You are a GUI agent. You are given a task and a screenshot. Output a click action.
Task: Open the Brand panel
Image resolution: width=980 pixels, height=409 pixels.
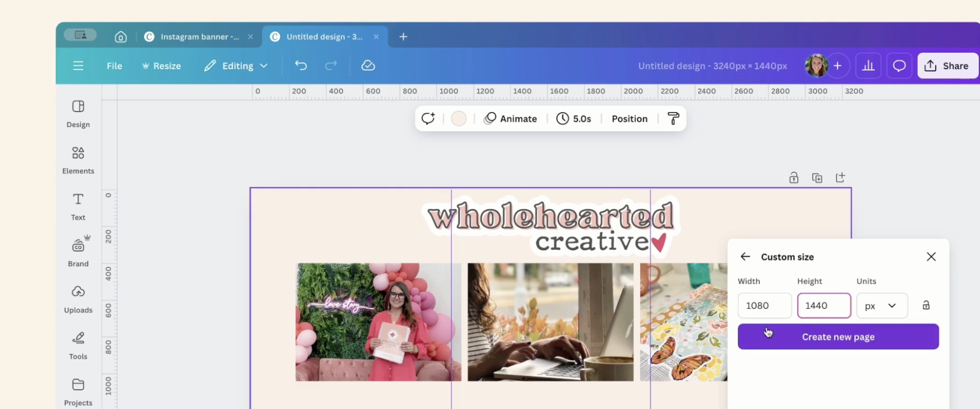pos(78,252)
